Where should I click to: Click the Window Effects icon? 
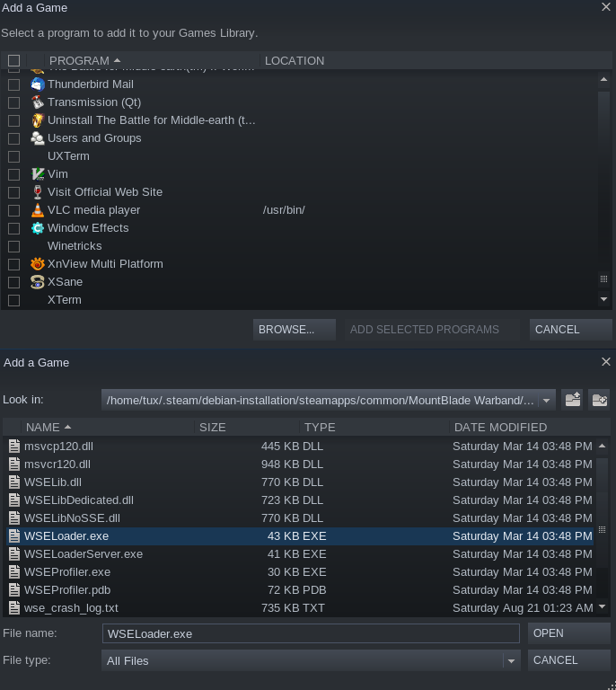[38, 228]
